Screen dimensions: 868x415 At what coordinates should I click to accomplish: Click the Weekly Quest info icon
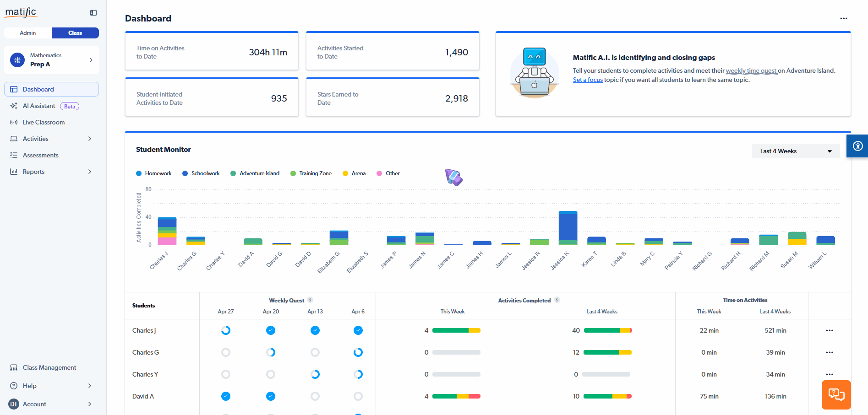coord(310,300)
